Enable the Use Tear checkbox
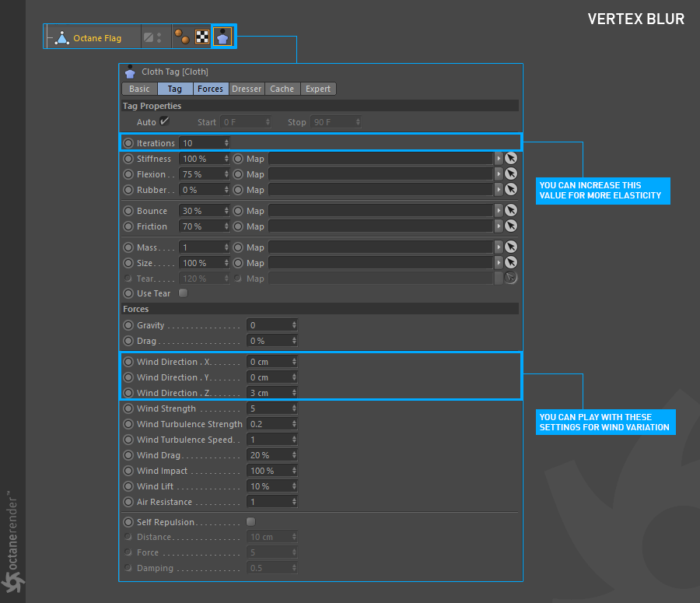This screenshot has width=700, height=603. [183, 293]
